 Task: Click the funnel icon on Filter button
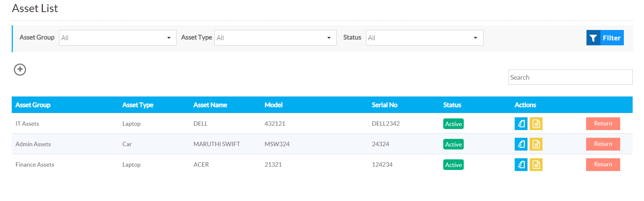tap(593, 38)
